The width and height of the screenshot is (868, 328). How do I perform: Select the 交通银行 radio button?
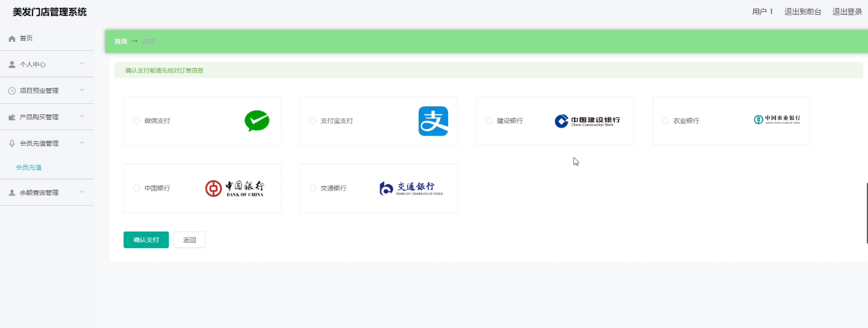point(313,189)
